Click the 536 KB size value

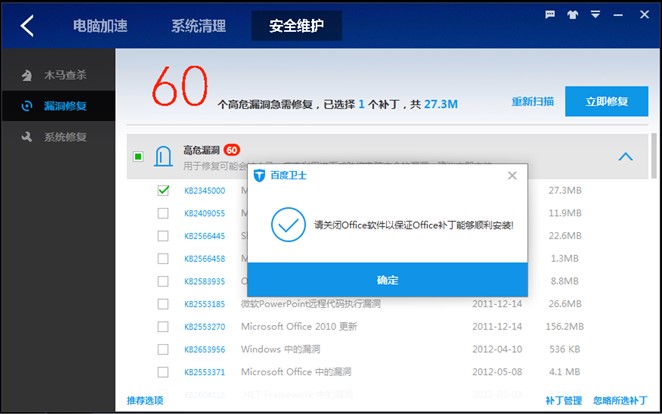[565, 349]
